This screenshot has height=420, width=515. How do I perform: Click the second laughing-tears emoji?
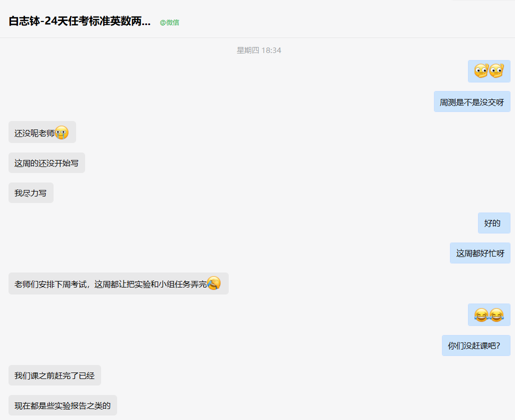pyautogui.click(x=496, y=315)
